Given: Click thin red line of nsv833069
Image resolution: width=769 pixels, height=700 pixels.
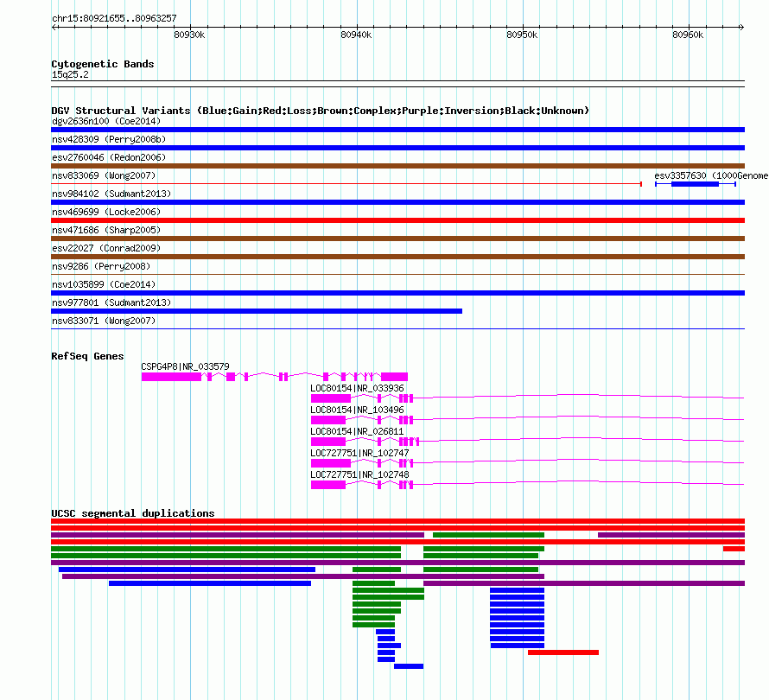Looking at the screenshot, I should click(346, 184).
